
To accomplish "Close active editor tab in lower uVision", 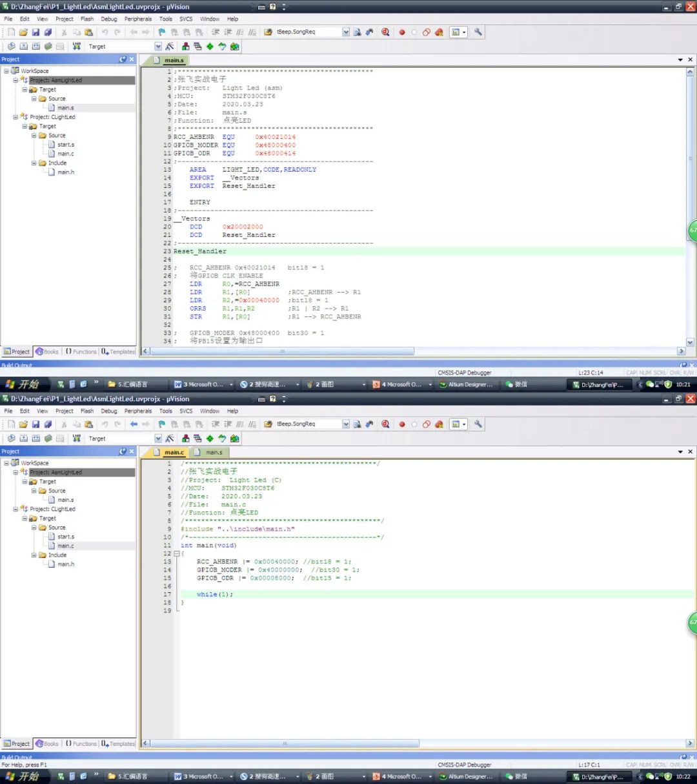I will (690, 451).
